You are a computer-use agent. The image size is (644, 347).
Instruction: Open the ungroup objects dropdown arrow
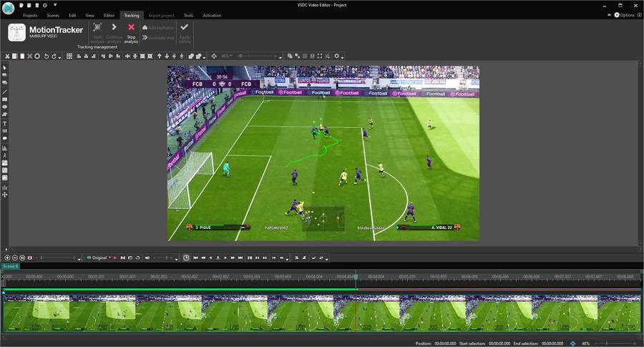pos(204,57)
